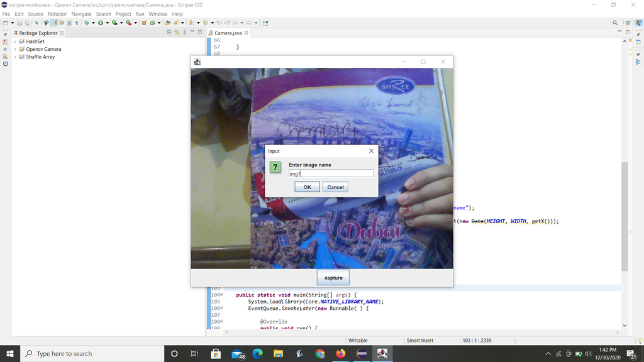The width and height of the screenshot is (644, 362).
Task: Click the magnifier Quick Access search icon
Action: coord(615,23)
